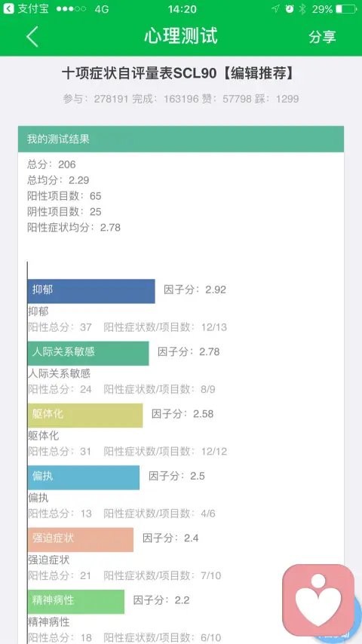Tap the battery indicator in the status bar
The image size is (362, 644).
345,8
